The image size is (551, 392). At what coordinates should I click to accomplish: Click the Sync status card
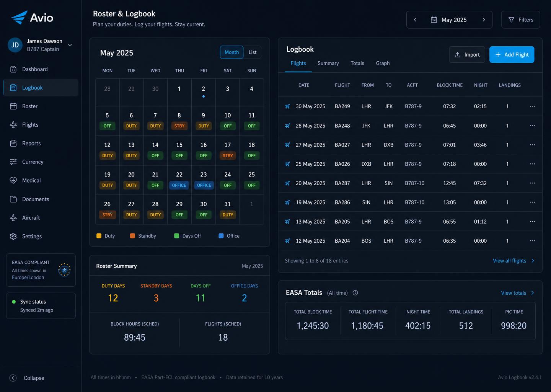(x=41, y=306)
